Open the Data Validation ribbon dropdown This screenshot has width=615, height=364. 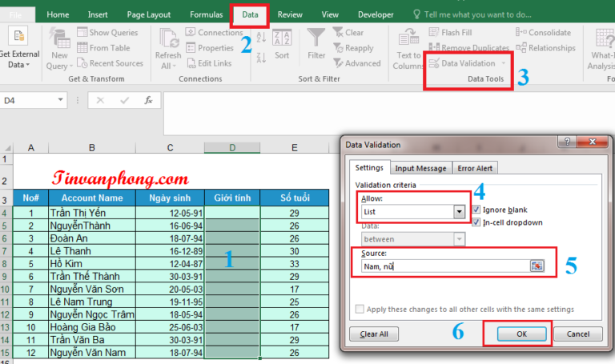pyautogui.click(x=504, y=63)
